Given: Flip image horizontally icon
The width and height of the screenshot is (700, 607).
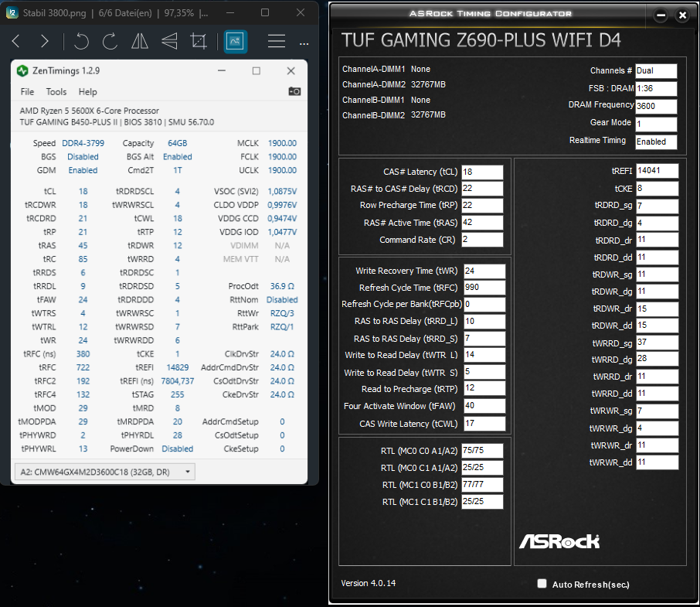Looking at the screenshot, I should (x=140, y=42).
